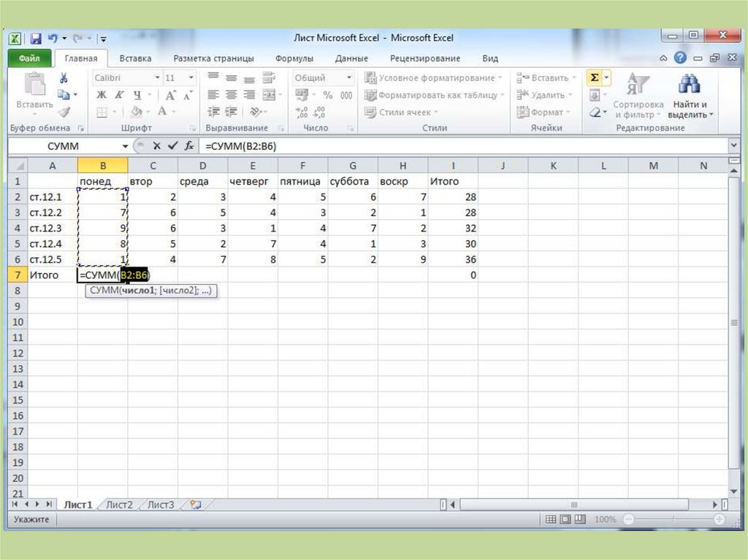The image size is (748, 560).
Task: Click the Font color A icon
Action: [x=162, y=112]
